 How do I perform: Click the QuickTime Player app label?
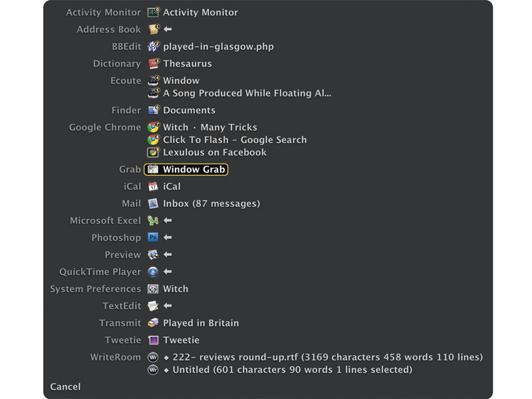coord(100,272)
